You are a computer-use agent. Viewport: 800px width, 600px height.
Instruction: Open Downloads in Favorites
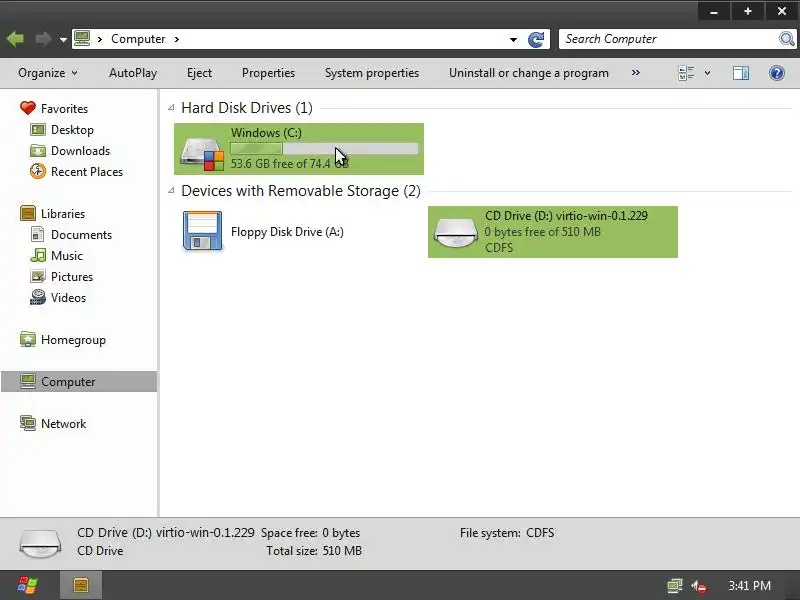coord(81,151)
